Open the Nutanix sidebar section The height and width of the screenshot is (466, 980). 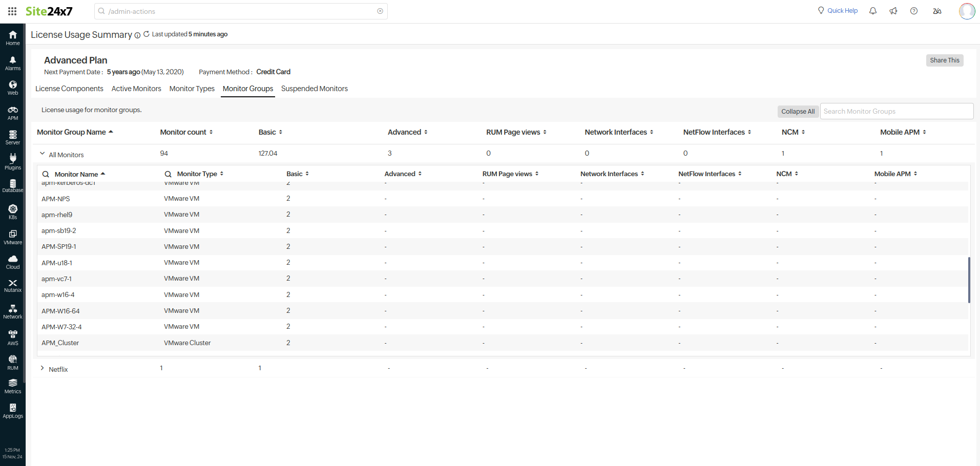click(x=13, y=286)
